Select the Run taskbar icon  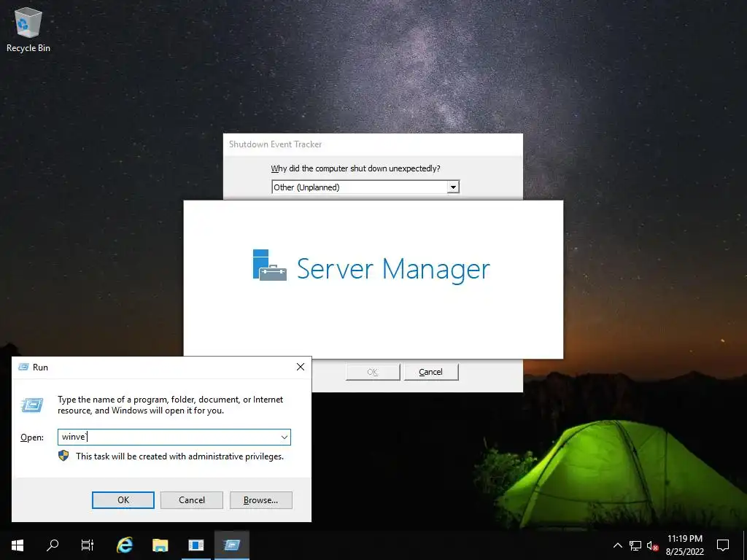tap(231, 545)
